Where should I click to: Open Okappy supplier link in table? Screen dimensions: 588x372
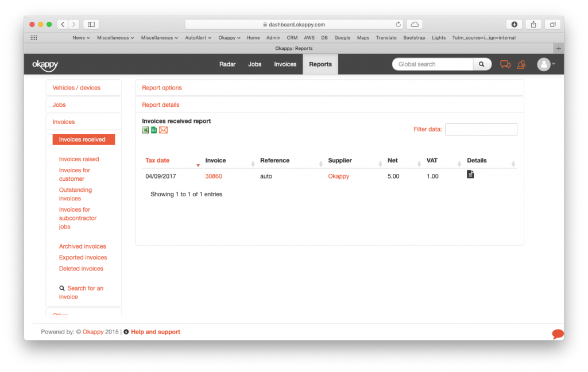pos(339,176)
